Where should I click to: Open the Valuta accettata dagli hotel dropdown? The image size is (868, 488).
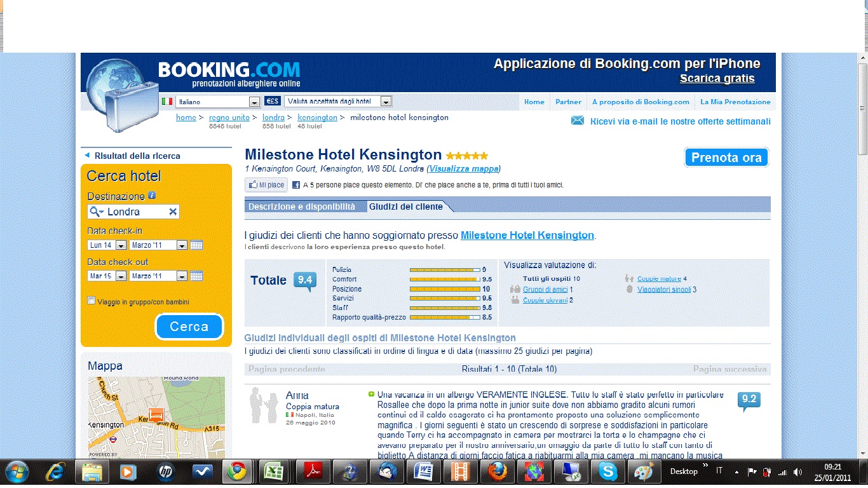[x=338, y=102]
